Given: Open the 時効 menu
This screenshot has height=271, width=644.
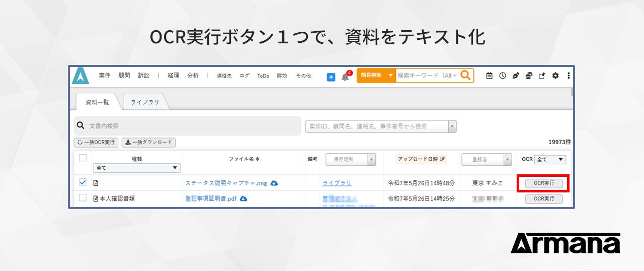Looking at the screenshot, I should pyautogui.click(x=282, y=76).
